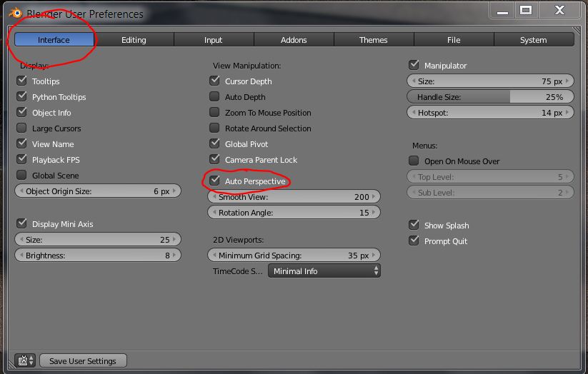Screen dimensions: 588x374
Task: Increase Mini Axis Size with right arrow
Action: click(x=174, y=240)
